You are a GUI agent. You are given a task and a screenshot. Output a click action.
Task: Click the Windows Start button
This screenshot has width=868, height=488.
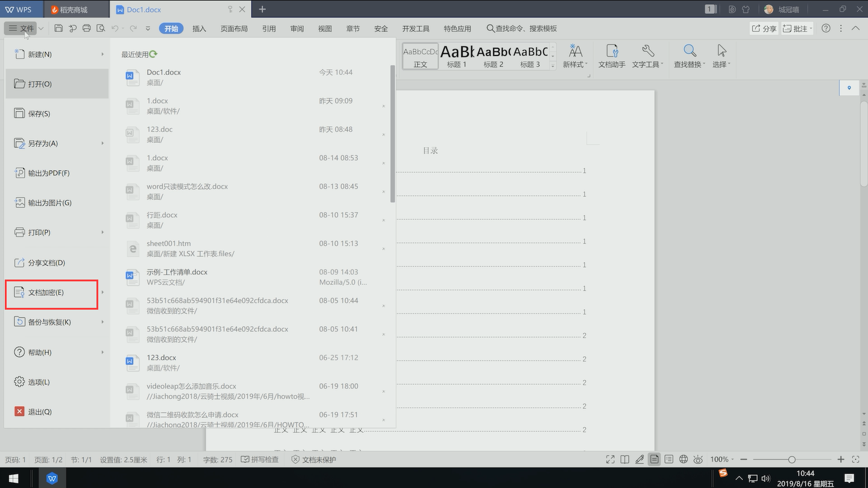click(13, 478)
